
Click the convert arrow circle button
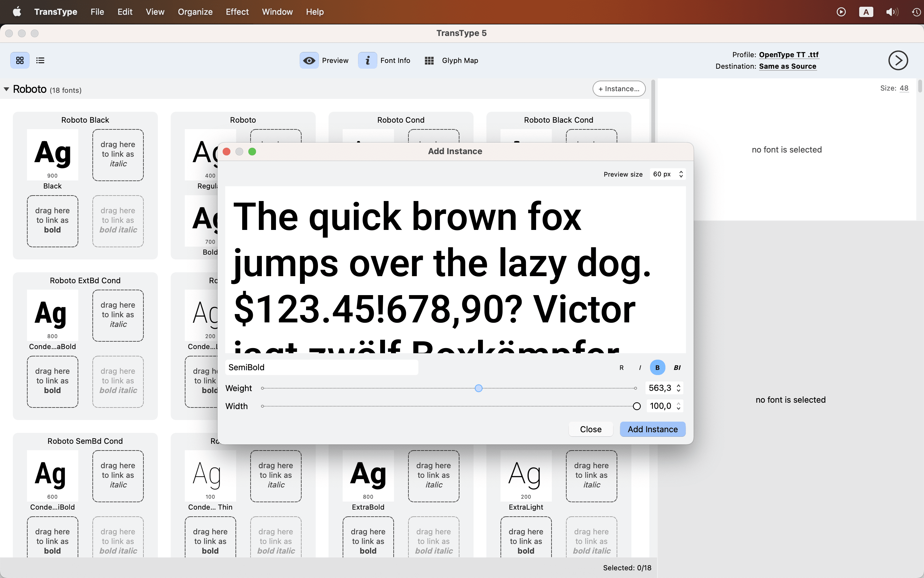pyautogui.click(x=898, y=60)
